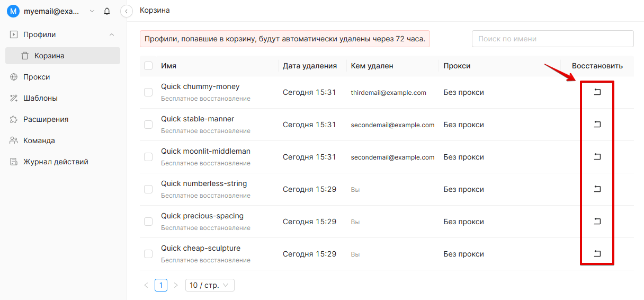
Task: Collapse the sidebar with arrow button
Action: coord(126,11)
